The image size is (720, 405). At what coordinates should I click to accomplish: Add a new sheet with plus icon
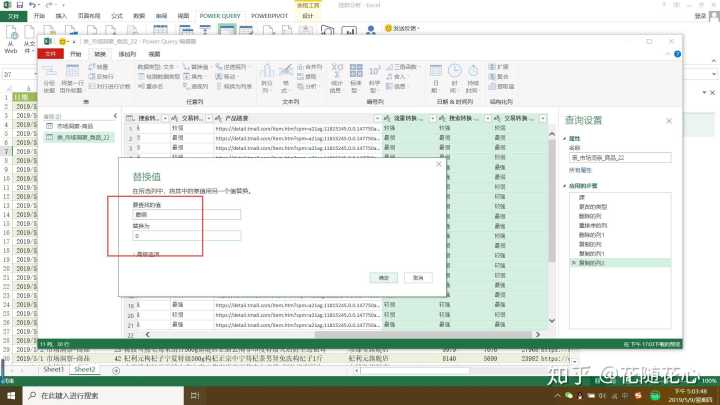116,369
